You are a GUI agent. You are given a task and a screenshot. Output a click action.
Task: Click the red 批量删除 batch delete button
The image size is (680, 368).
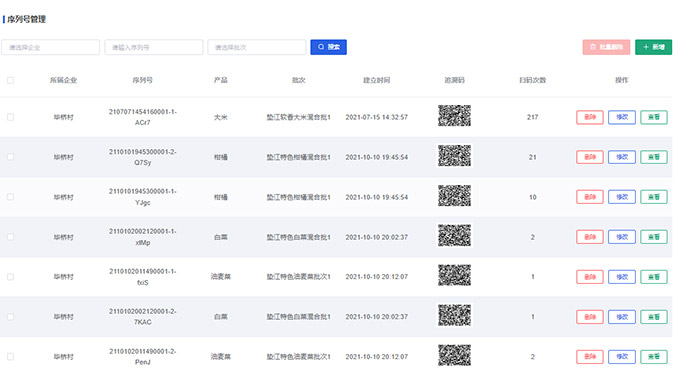pyautogui.click(x=606, y=47)
